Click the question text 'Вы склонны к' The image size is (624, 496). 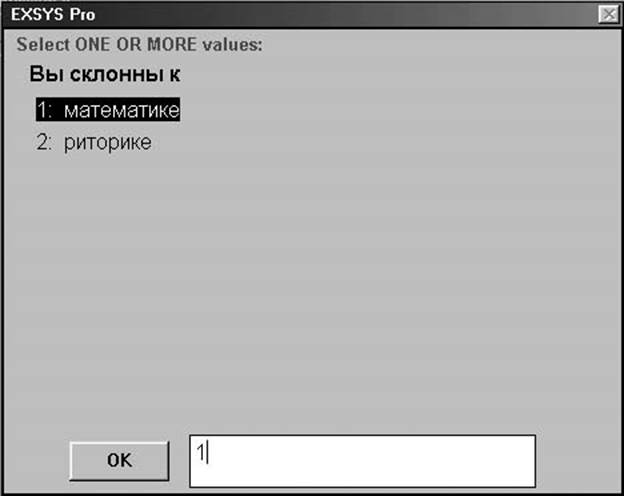pos(105,74)
